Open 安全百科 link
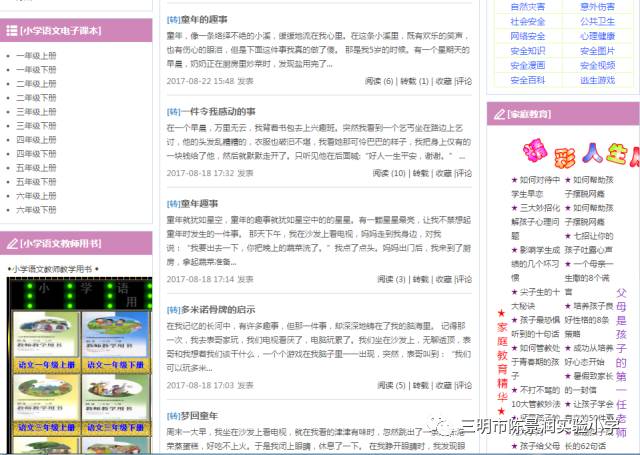The height and width of the screenshot is (455, 640). (528, 80)
